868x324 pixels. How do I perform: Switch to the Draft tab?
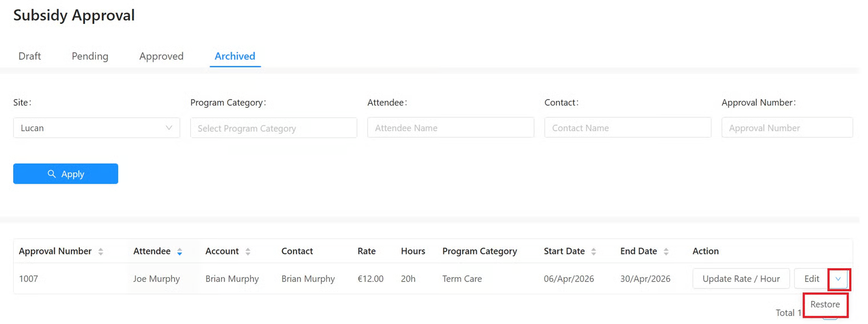click(x=30, y=56)
